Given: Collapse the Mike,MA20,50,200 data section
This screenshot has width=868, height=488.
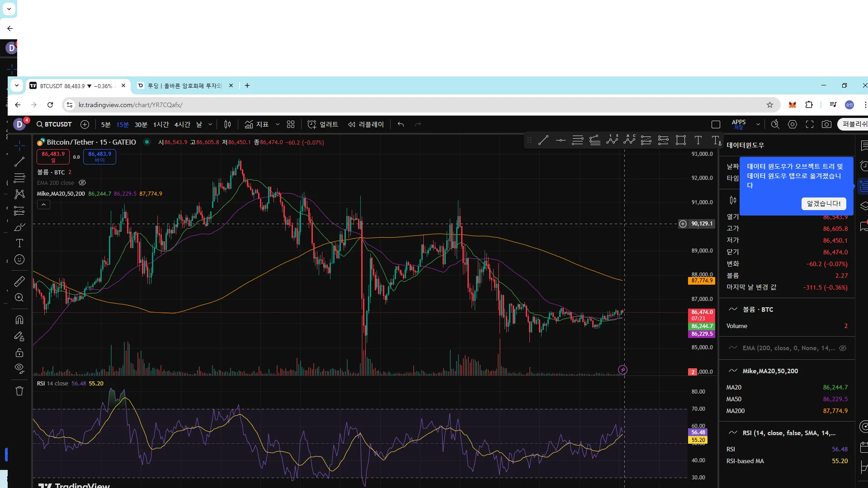Looking at the screenshot, I should coord(733,371).
